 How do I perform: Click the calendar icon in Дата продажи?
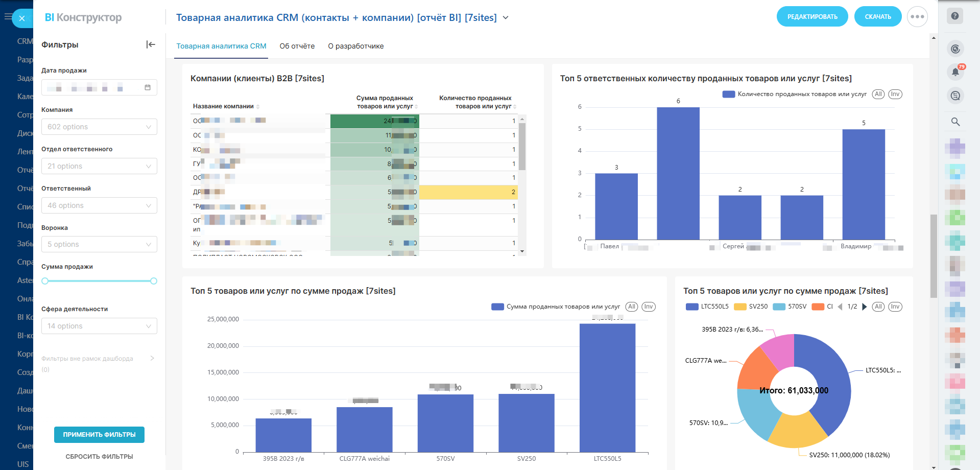coord(148,87)
